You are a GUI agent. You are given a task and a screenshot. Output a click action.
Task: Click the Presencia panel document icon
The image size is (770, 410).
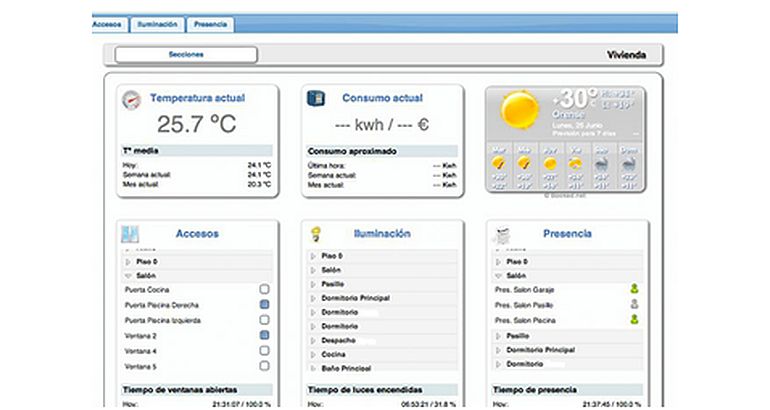click(503, 234)
